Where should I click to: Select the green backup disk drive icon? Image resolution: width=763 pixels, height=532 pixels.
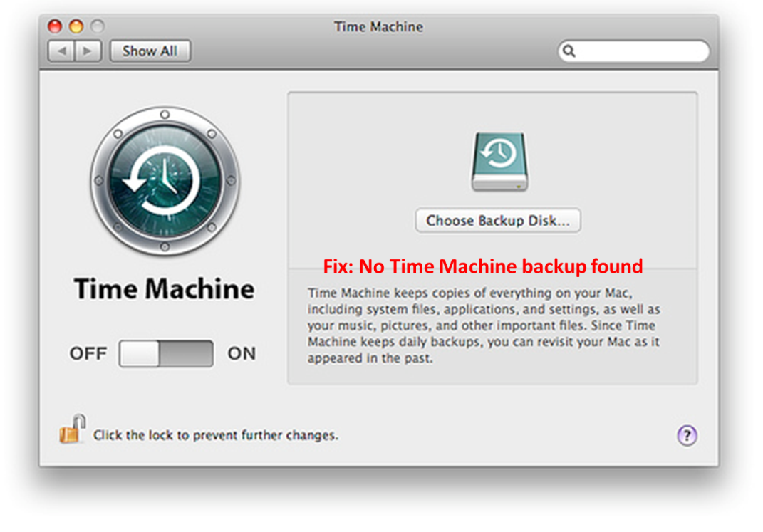[x=499, y=162]
